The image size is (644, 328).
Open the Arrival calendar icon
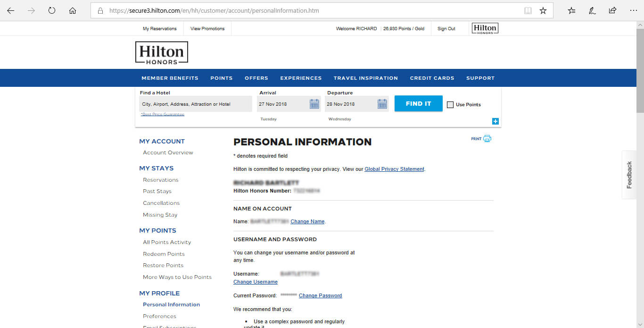pyautogui.click(x=314, y=104)
